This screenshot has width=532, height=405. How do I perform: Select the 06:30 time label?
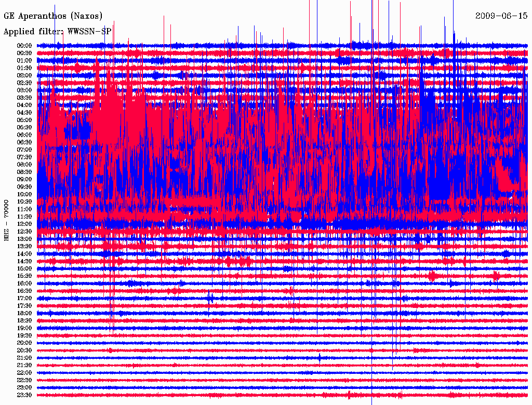[24, 142]
